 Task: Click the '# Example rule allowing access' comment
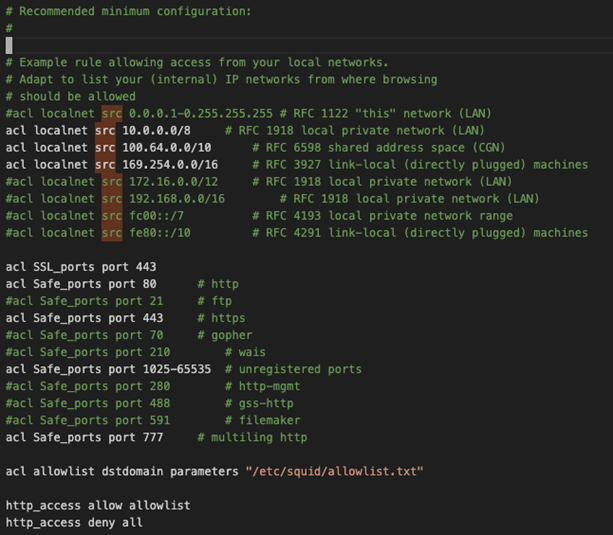pos(197,63)
